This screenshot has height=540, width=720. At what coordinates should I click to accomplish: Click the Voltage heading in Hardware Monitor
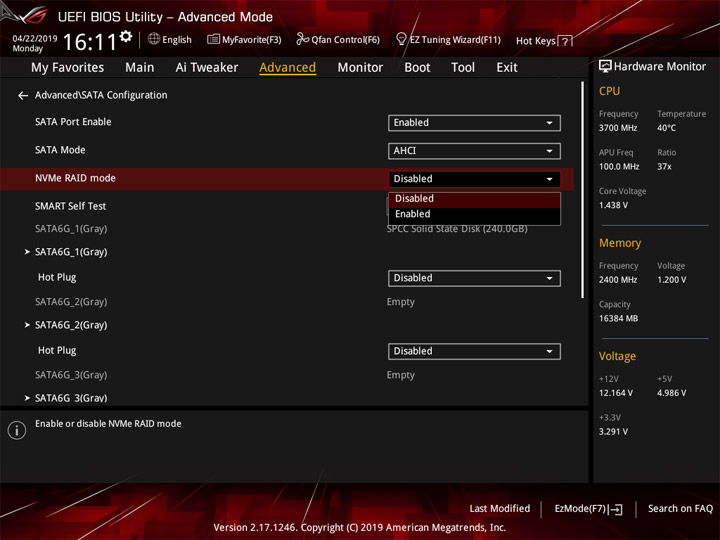click(x=617, y=356)
